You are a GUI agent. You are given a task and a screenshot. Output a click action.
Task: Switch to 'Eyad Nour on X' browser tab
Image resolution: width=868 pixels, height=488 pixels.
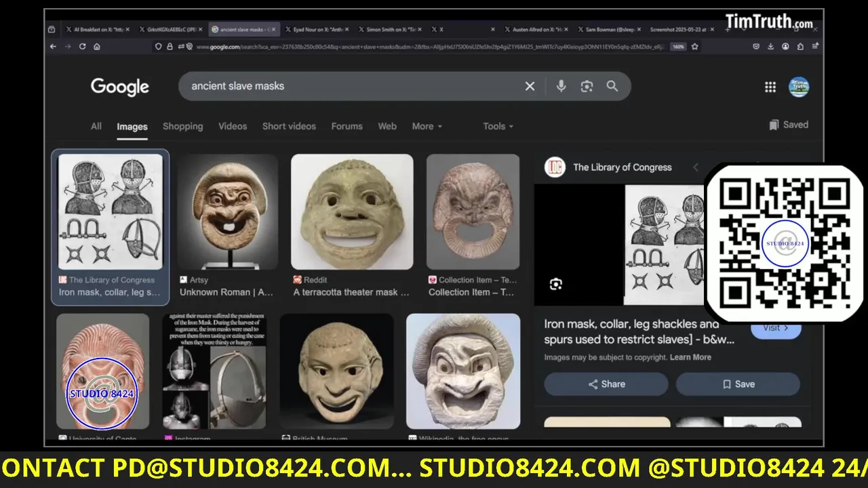point(317,30)
